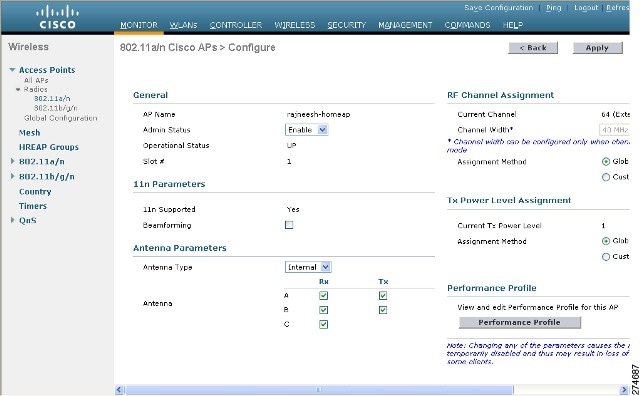Open the Admin Status dropdown
640x396 pixels.
[307, 130]
